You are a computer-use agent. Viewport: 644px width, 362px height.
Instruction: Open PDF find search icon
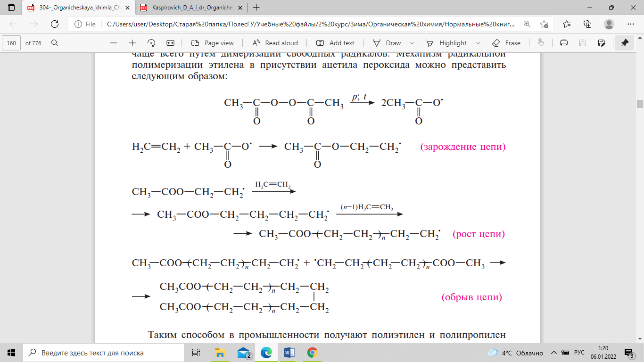click(x=55, y=43)
